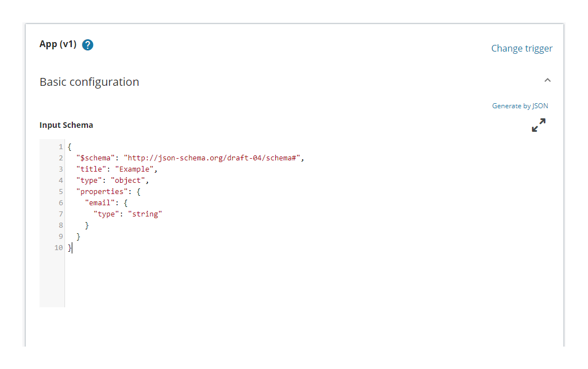
Task: Open the Change trigger link
Action: click(521, 48)
